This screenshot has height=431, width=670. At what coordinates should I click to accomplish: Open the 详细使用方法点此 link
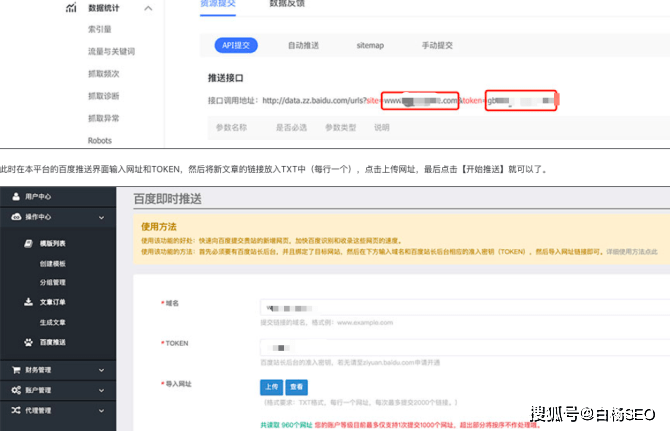click(x=632, y=252)
